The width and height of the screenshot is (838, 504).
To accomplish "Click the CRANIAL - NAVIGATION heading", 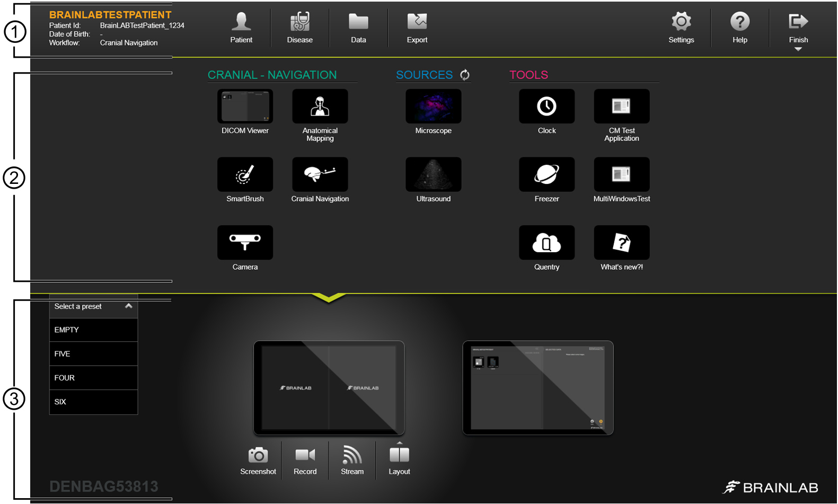I will [x=272, y=75].
